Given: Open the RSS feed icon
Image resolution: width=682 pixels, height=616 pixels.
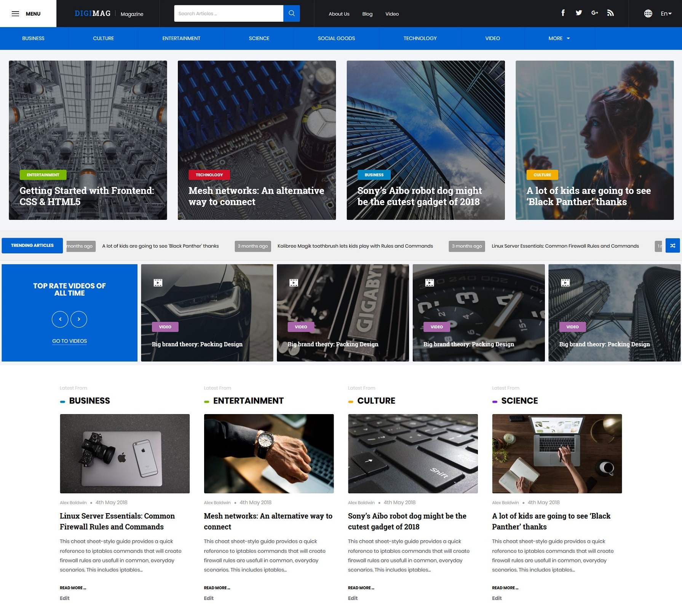Looking at the screenshot, I should pos(610,13).
